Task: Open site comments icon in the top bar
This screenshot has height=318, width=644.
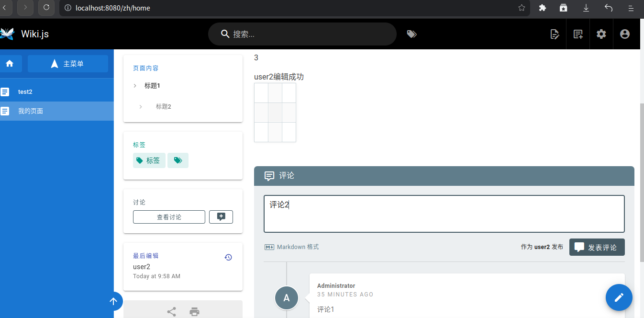Action: click(578, 34)
